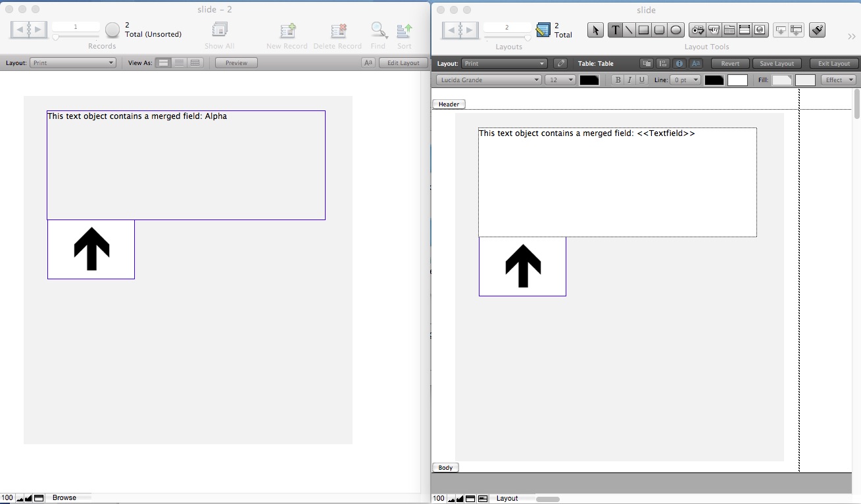Activate the Format Painter brush icon
Screen dimensions: 861x504
point(817,30)
